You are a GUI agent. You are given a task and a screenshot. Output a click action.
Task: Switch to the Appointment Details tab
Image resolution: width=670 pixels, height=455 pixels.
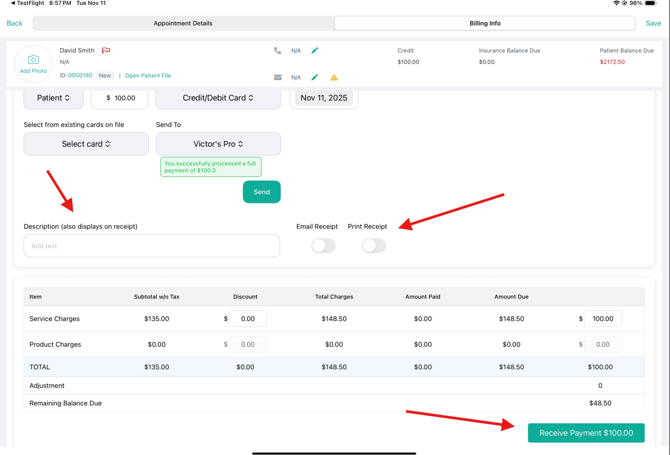[x=183, y=23]
